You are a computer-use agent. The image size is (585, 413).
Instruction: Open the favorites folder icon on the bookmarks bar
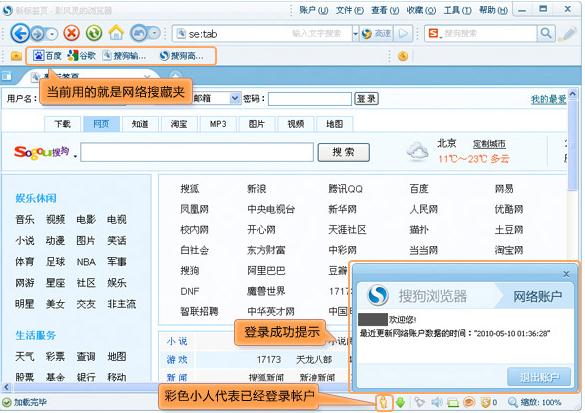pyautogui.click(x=16, y=56)
